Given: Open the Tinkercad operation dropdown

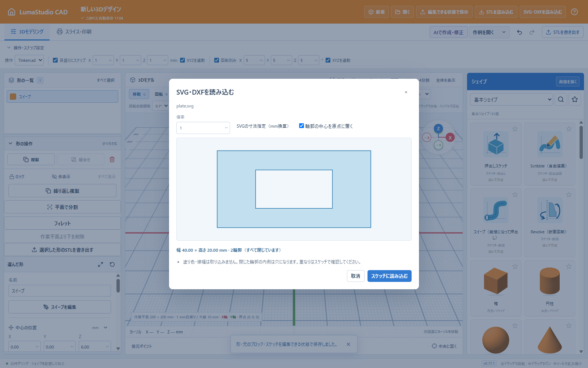Looking at the screenshot, I should [x=29, y=60].
